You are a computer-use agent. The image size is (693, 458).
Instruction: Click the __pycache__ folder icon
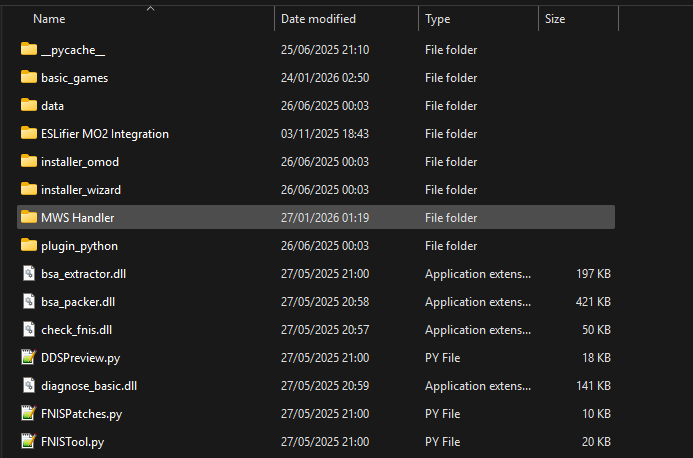click(28, 50)
